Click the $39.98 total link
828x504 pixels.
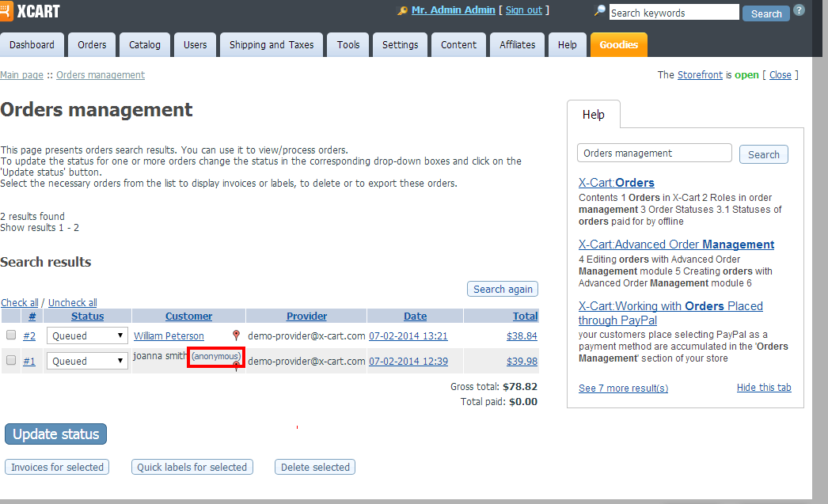[x=522, y=361]
